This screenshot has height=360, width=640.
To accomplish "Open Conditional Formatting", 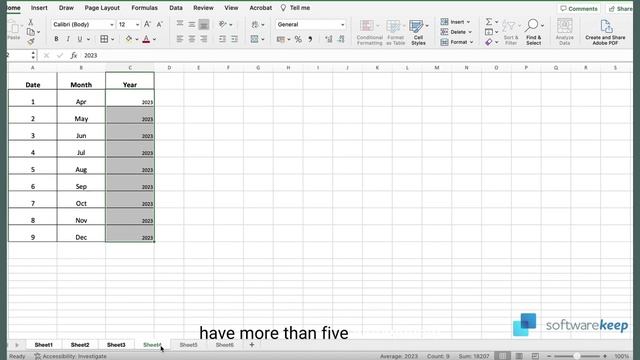I will point(369,32).
